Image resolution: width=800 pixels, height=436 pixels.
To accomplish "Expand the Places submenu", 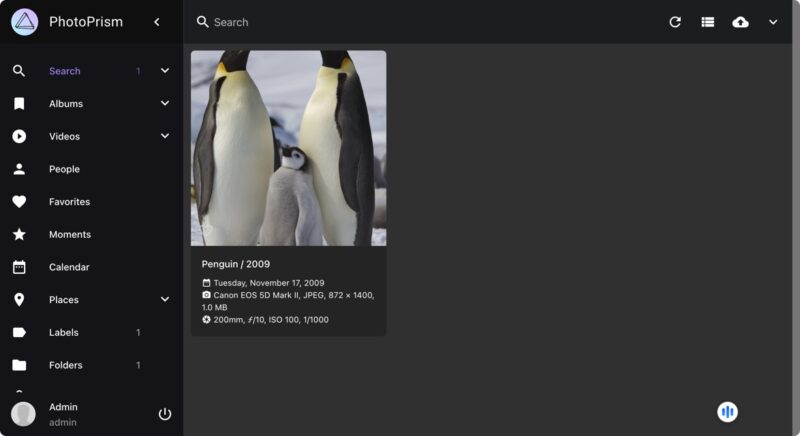I will tap(165, 300).
